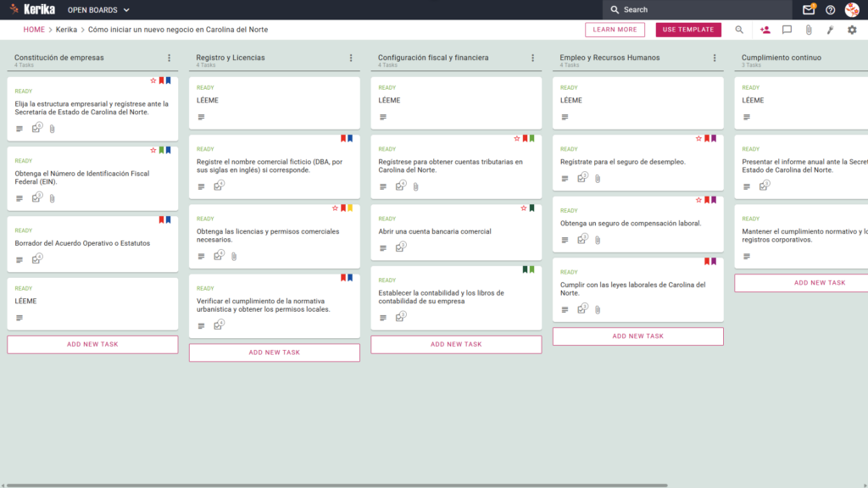Image resolution: width=868 pixels, height=488 pixels.
Task: Click Kerika in the breadcrumb path
Action: click(66, 30)
